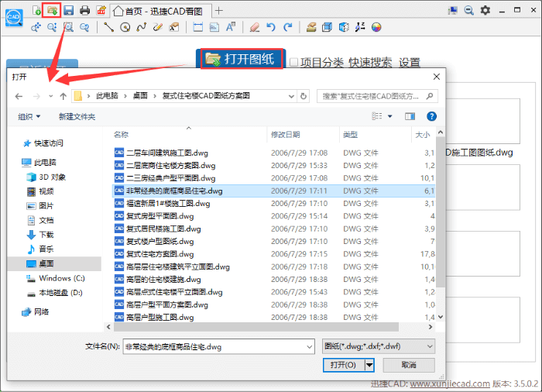
Task: Click the undo arrow icon
Action: 271,27
